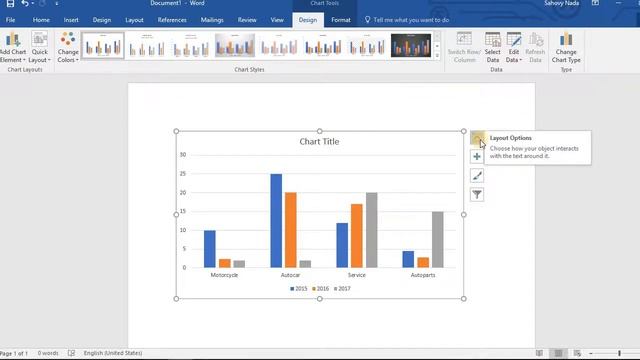Screen dimensions: 640x360
Task: Adjust the zoom slider handle
Action: [x=619, y=353]
